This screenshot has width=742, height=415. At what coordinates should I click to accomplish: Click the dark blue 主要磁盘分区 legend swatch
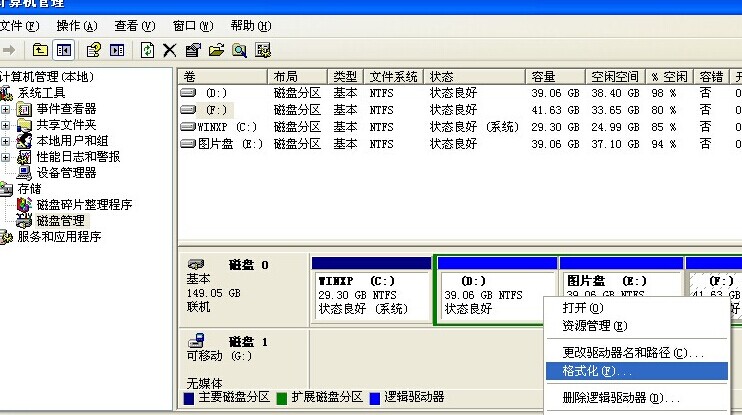click(189, 398)
